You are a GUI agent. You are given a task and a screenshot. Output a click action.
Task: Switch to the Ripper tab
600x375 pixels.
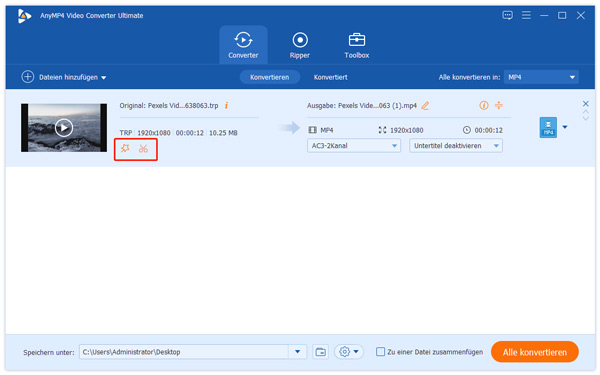(300, 45)
